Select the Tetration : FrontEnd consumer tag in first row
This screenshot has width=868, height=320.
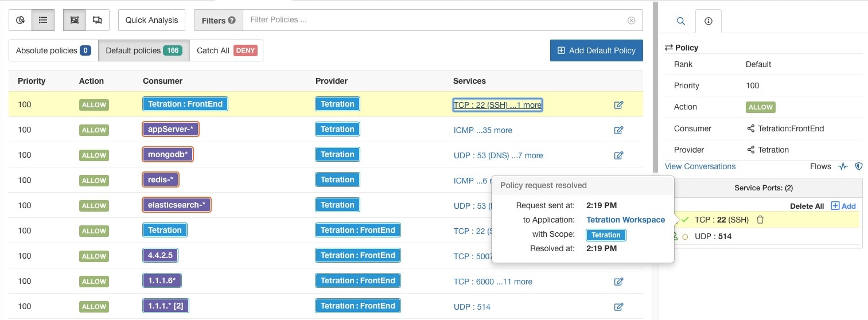186,104
